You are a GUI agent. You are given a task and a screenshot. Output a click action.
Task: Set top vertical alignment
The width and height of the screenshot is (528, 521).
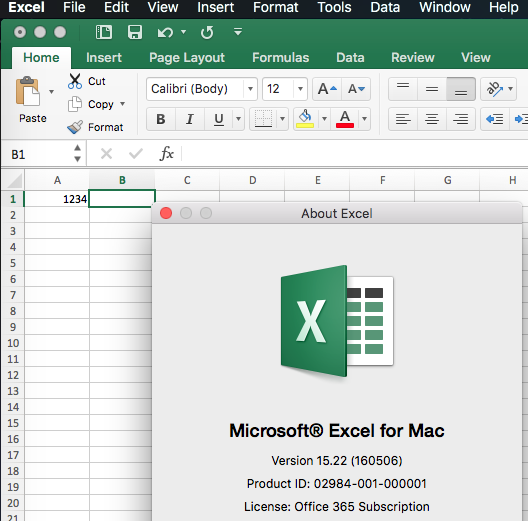tap(403, 89)
